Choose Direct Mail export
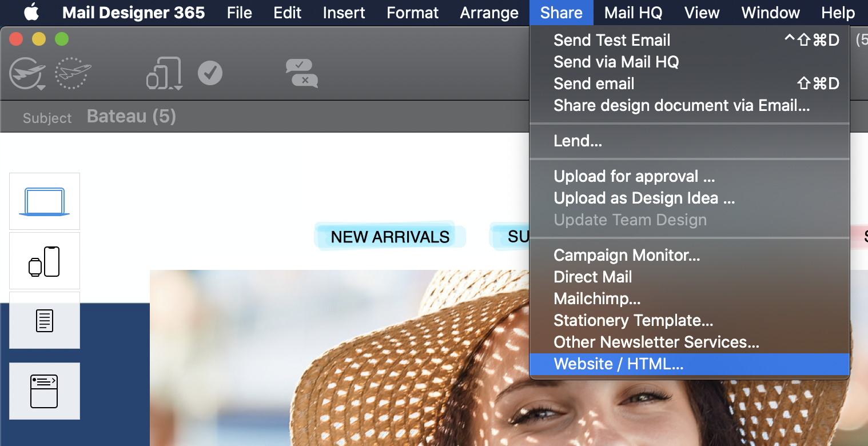The width and height of the screenshot is (868, 446). [x=690, y=277]
